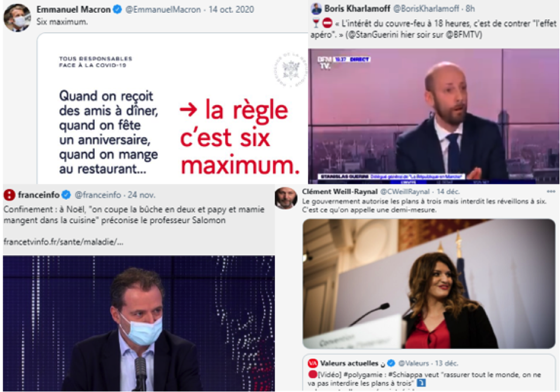Open the BFM TV Stanislas Guerini video thumbnail
560x392 pixels.
click(x=434, y=116)
